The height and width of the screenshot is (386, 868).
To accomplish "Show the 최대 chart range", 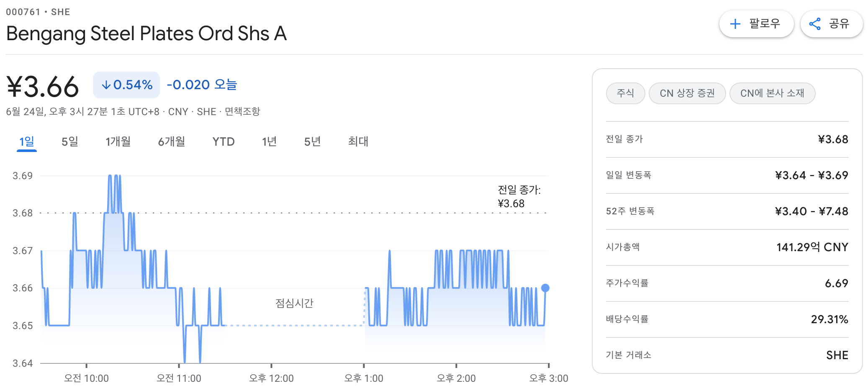I will pyautogui.click(x=358, y=142).
